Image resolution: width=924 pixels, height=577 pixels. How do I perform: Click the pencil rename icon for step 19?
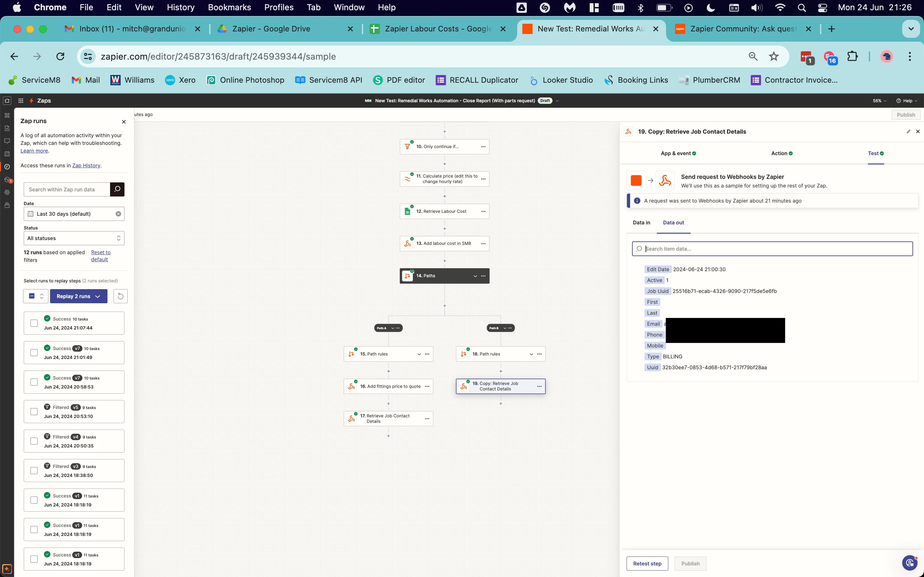[908, 132]
